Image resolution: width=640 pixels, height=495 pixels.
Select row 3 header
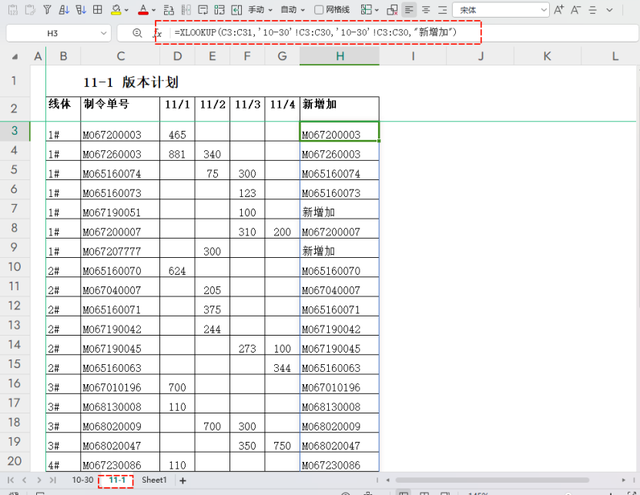(x=15, y=131)
